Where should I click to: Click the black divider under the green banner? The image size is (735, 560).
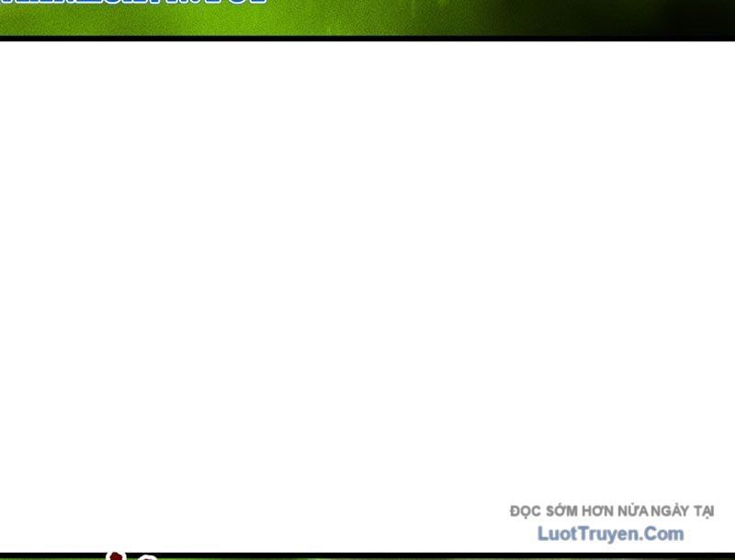[x=367, y=39]
